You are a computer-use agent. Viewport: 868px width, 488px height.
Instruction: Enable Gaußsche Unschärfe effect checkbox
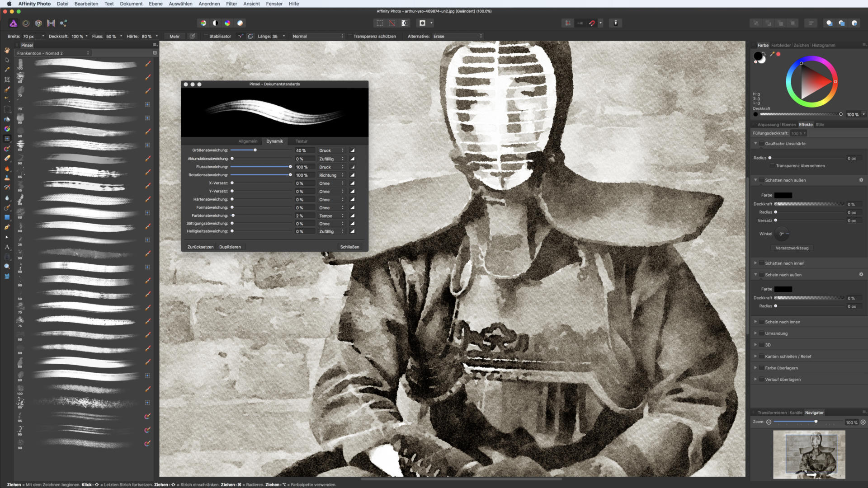click(x=762, y=144)
